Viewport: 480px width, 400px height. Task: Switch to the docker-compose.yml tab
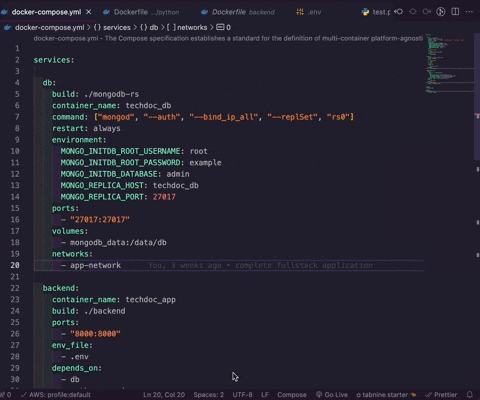(46, 12)
